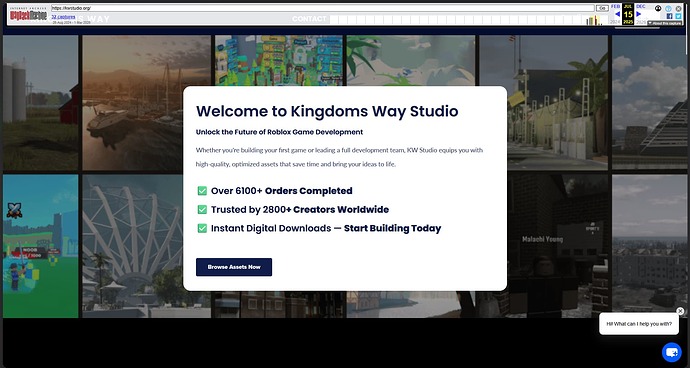Click green check beside Creators Worldwide
Image resolution: width=690 pixels, height=368 pixels.
click(202, 210)
